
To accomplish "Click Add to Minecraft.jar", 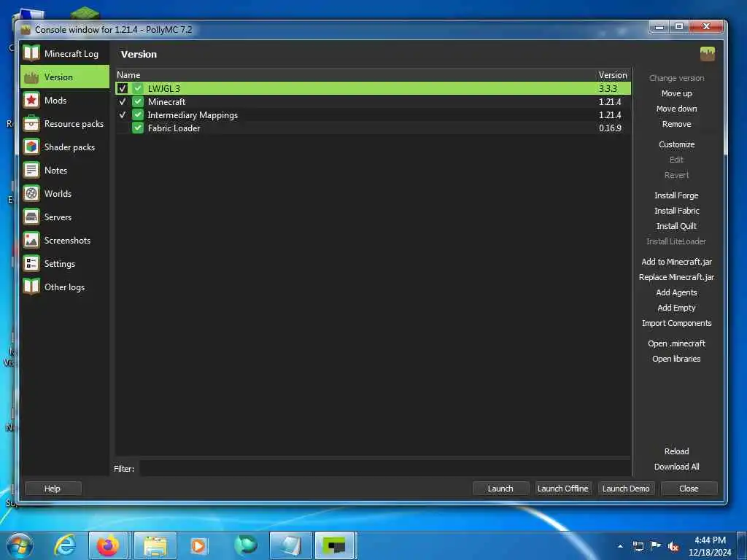I will coord(676,262).
